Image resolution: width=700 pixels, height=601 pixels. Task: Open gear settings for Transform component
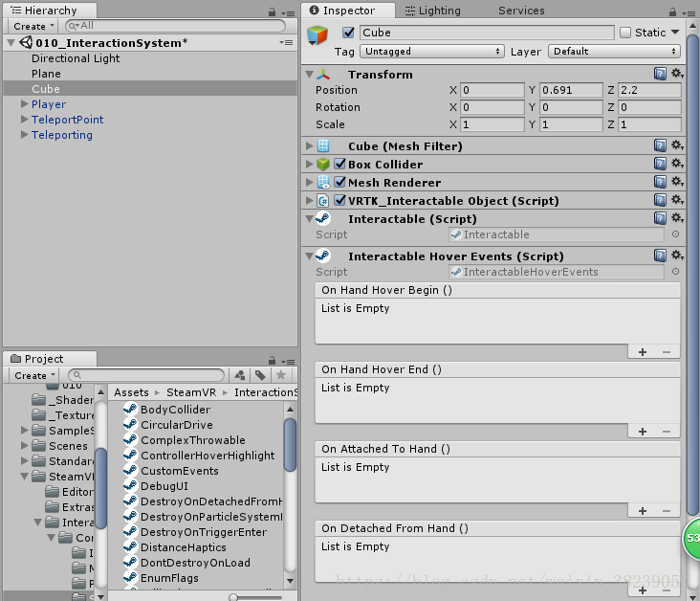click(677, 74)
